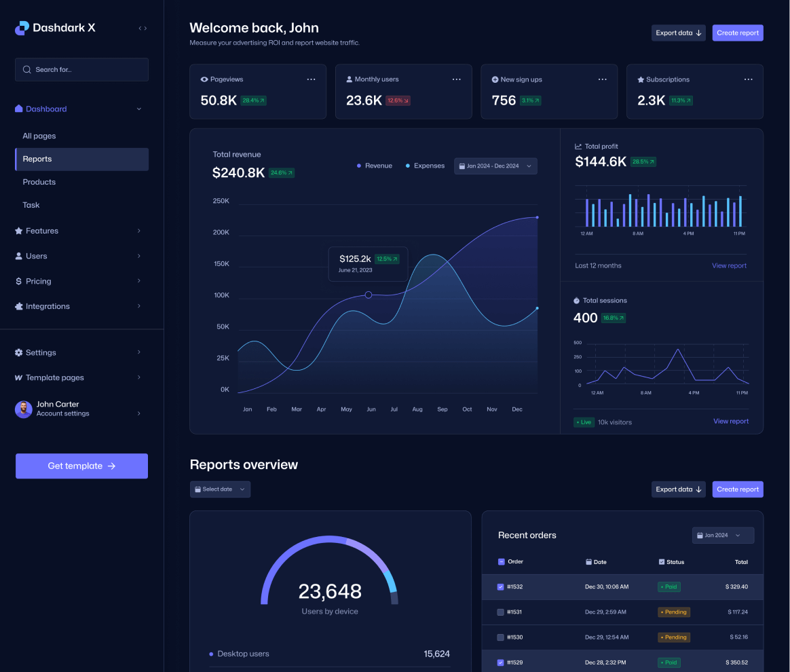Select the New sign ups plus icon
This screenshot has width=790, height=672.
pos(493,79)
